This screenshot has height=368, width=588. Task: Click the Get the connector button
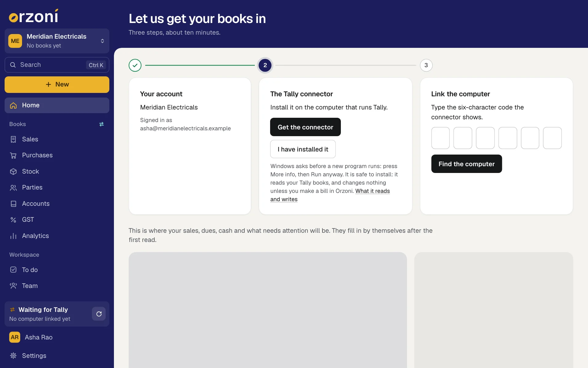tap(305, 127)
